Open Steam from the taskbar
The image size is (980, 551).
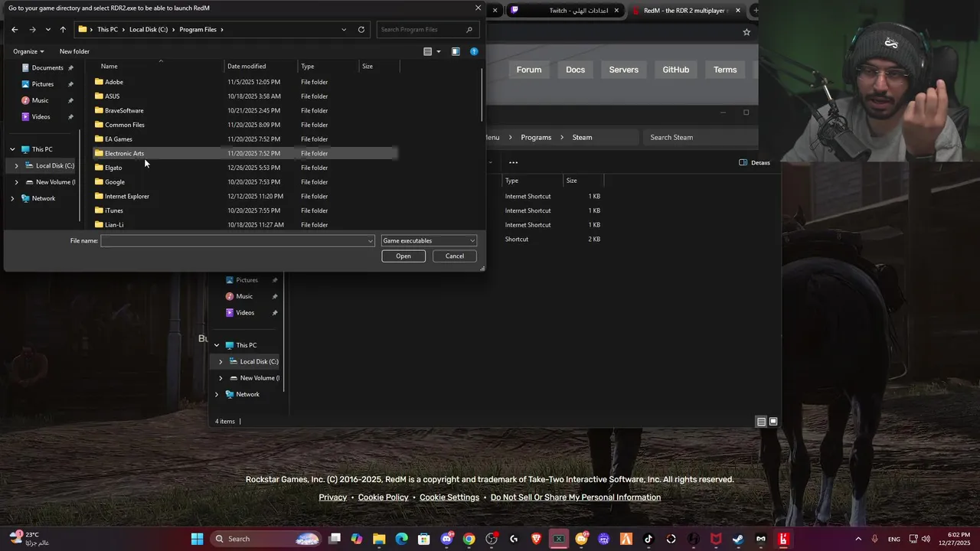738,539
